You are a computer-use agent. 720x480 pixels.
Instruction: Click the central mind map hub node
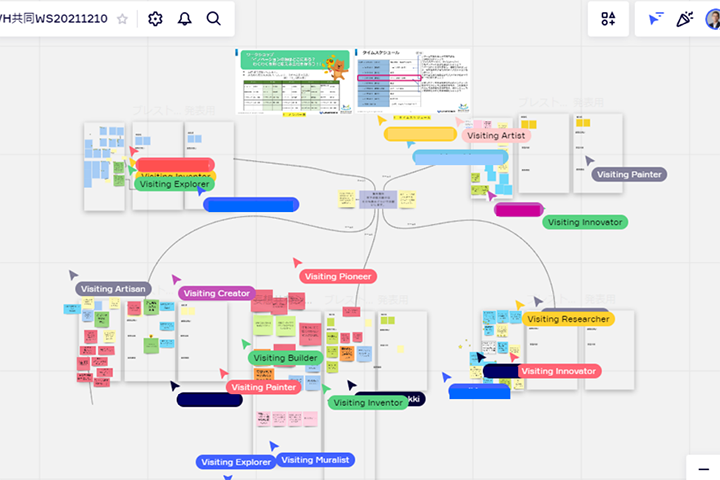378,200
